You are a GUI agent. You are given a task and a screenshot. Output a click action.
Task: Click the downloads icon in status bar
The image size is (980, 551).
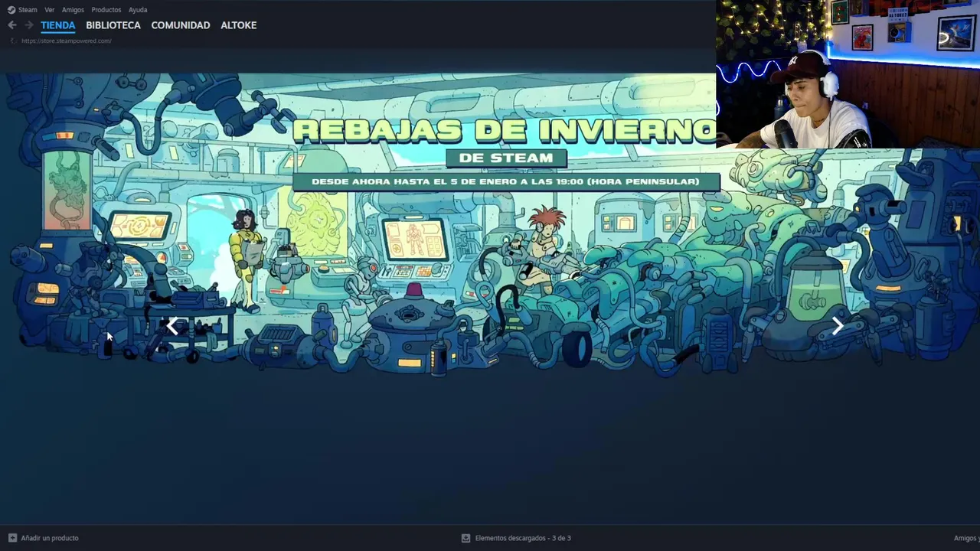coord(465,538)
